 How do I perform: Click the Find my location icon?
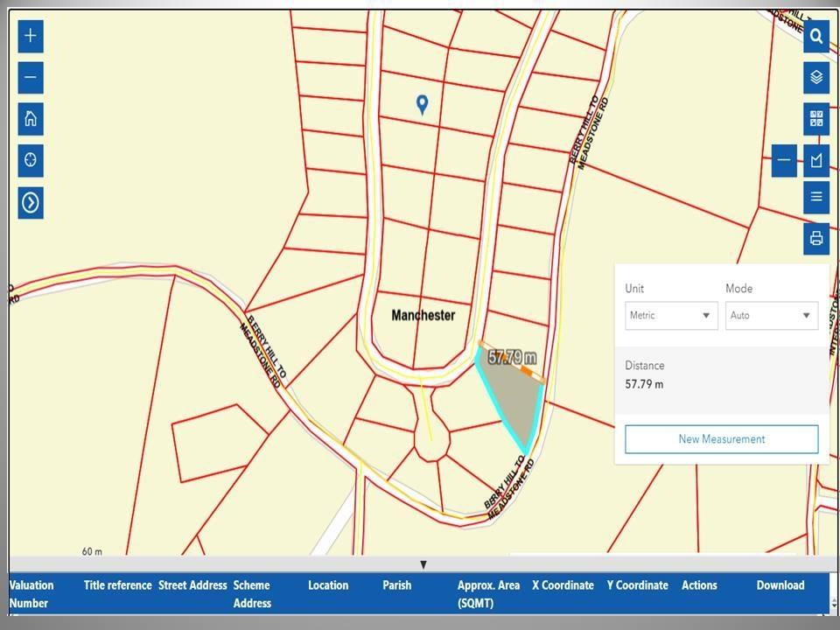coord(30,160)
